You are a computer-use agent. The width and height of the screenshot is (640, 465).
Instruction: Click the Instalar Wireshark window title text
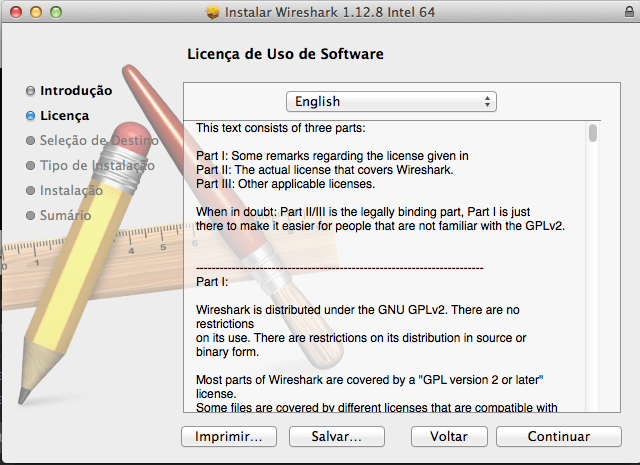[x=325, y=13]
